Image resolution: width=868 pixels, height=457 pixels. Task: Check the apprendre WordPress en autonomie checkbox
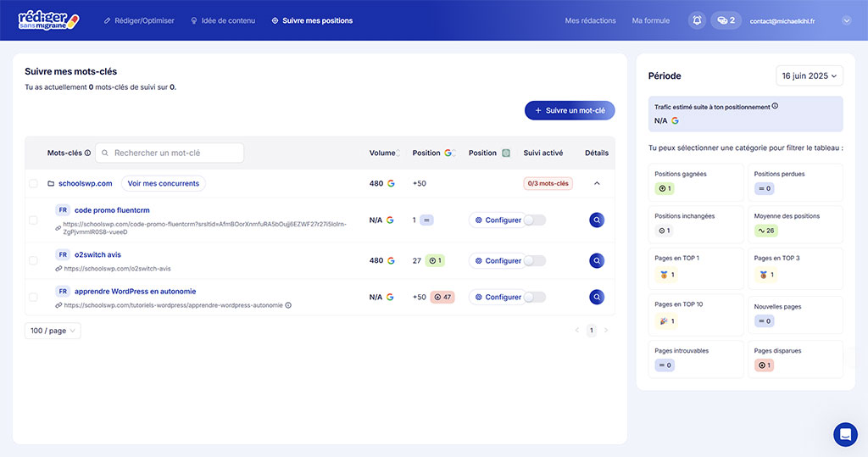(33, 297)
